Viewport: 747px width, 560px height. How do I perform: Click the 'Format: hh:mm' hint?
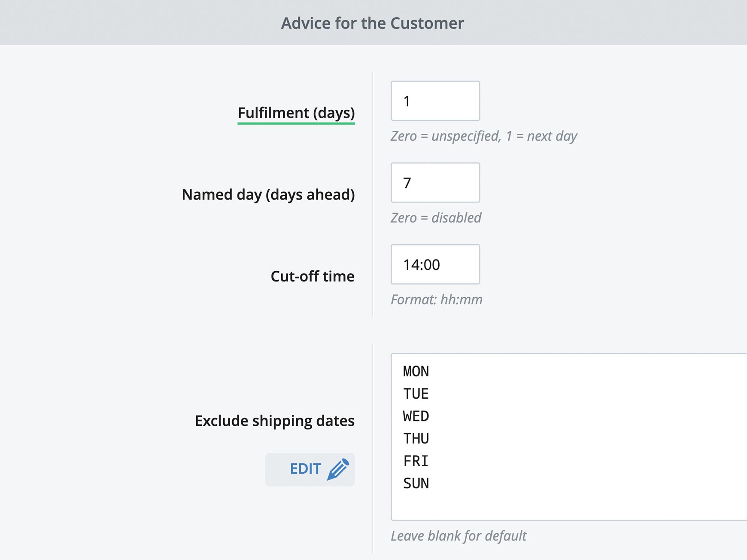(437, 299)
